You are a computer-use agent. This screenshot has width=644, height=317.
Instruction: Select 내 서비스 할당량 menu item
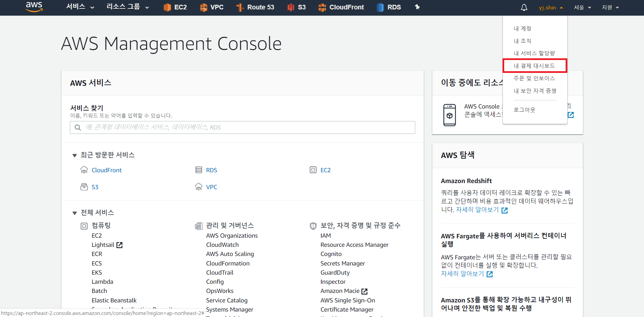coord(534,53)
